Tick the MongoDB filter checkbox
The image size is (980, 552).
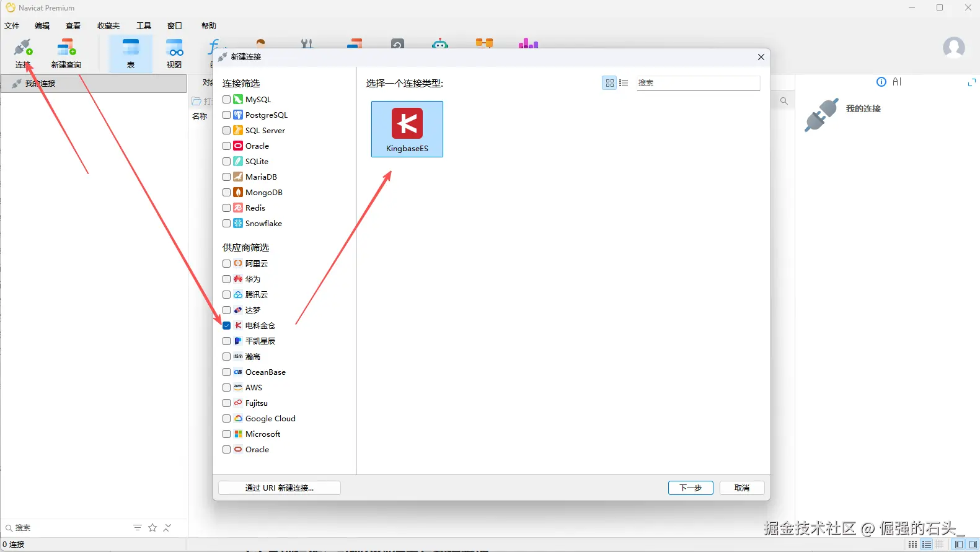click(227, 192)
